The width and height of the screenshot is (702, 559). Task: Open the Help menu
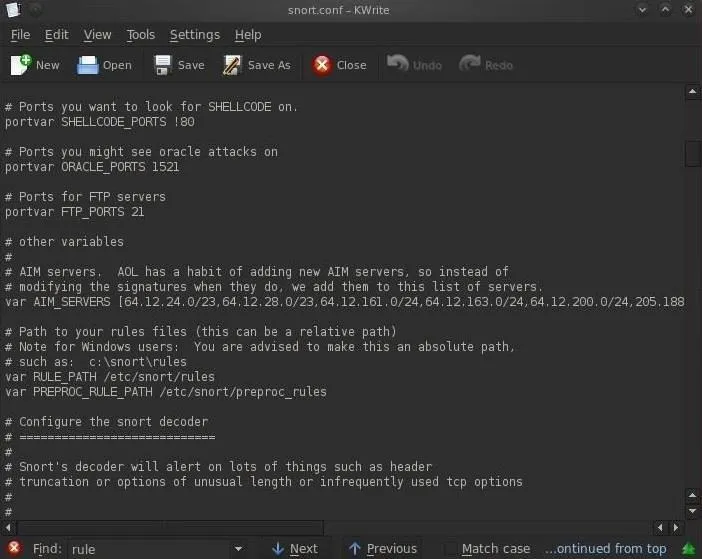pos(248,35)
